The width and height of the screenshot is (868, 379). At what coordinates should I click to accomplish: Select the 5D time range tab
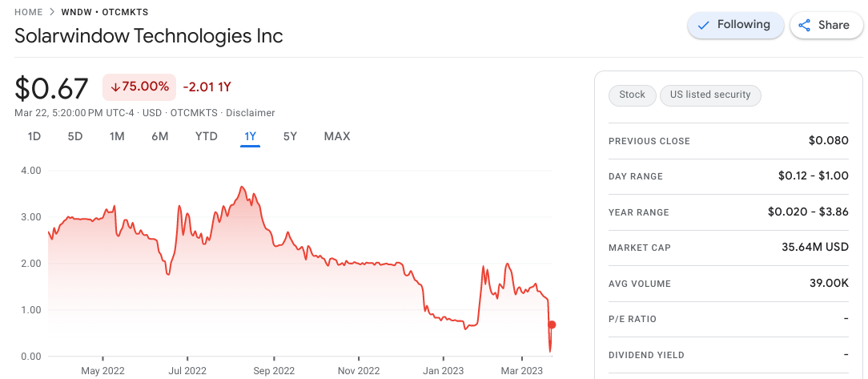pos(75,136)
